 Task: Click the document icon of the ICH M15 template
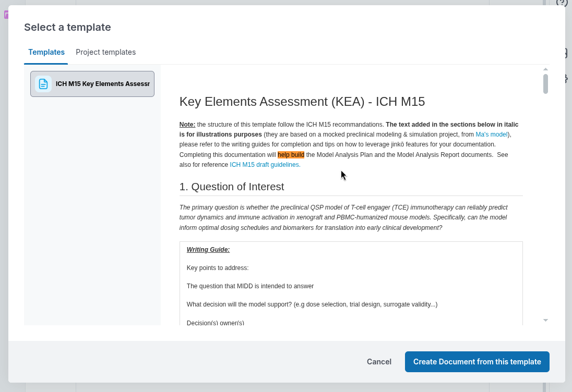point(43,84)
